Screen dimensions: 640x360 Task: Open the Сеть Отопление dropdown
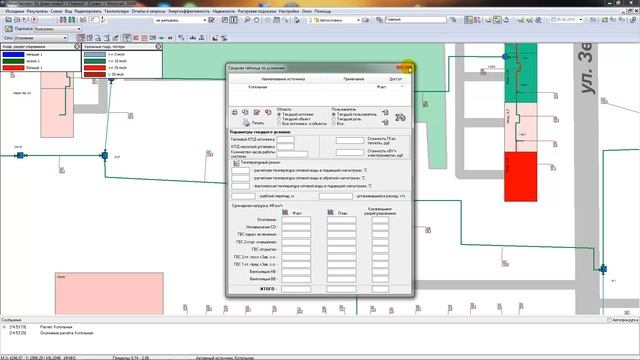click(x=41, y=38)
